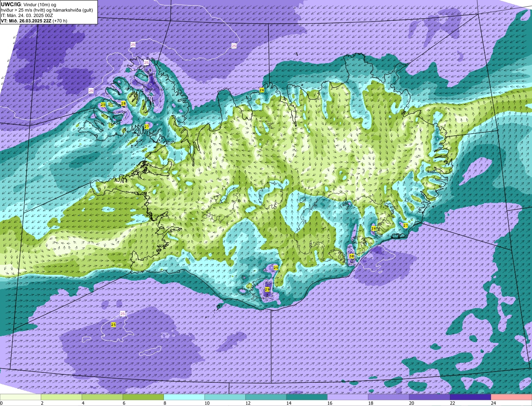This screenshot has height=406, width=532.
Task: Select the pale cyan 8–10 m/s legend swatch
Action: [x=184, y=397]
